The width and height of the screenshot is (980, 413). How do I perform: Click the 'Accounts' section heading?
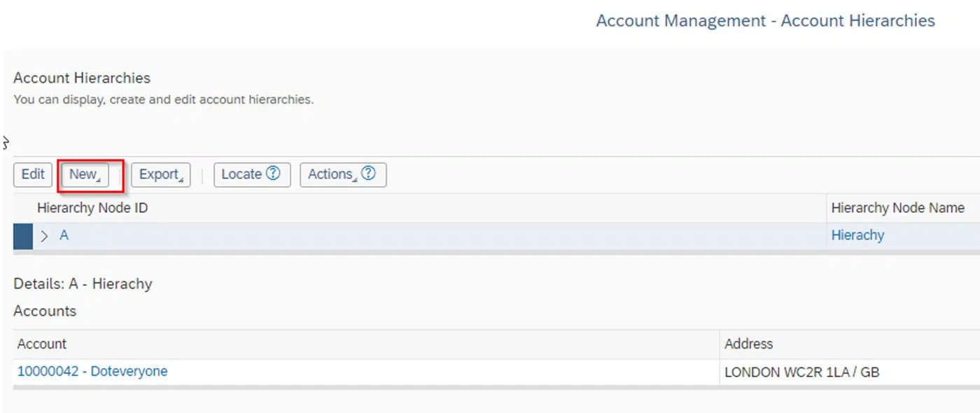tap(45, 311)
